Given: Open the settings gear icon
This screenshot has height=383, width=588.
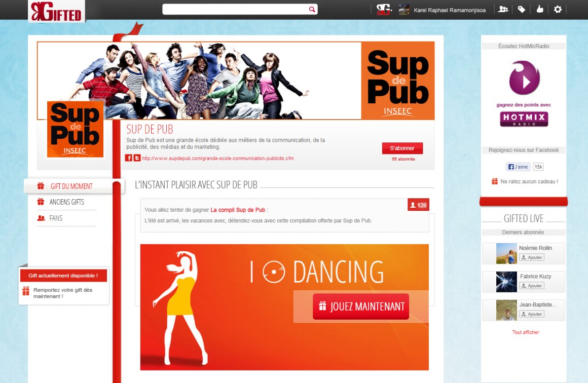Looking at the screenshot, I should pyautogui.click(x=558, y=9).
